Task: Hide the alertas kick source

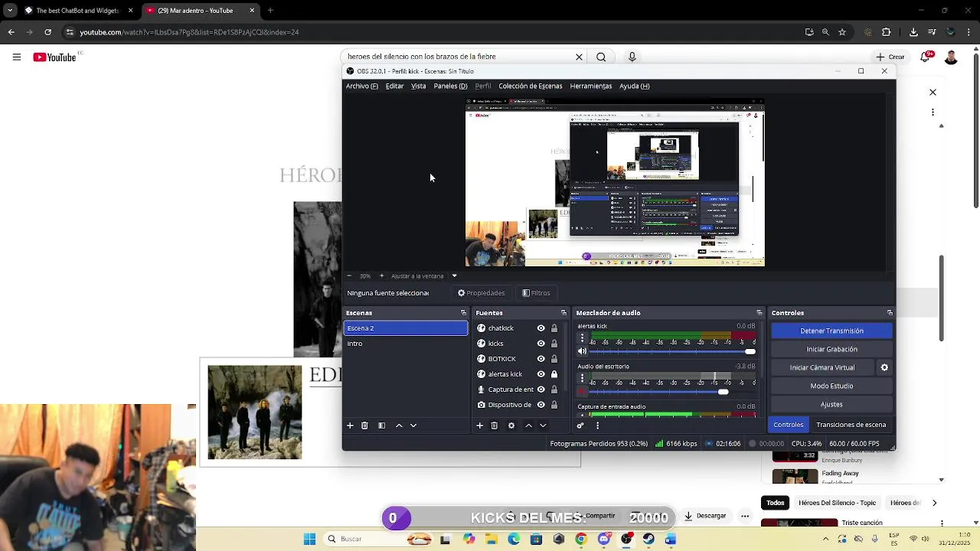Action: pyautogui.click(x=541, y=374)
